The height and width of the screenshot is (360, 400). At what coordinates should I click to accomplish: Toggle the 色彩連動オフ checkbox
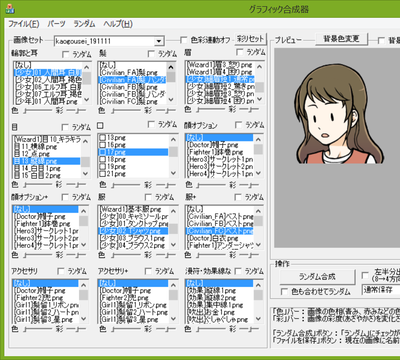pyautogui.click(x=183, y=40)
